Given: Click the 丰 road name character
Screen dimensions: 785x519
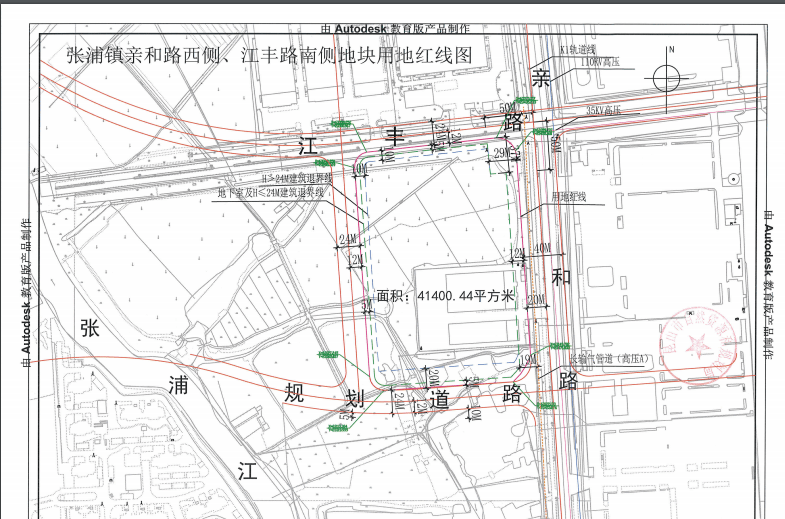Looking at the screenshot, I should 396,135.
